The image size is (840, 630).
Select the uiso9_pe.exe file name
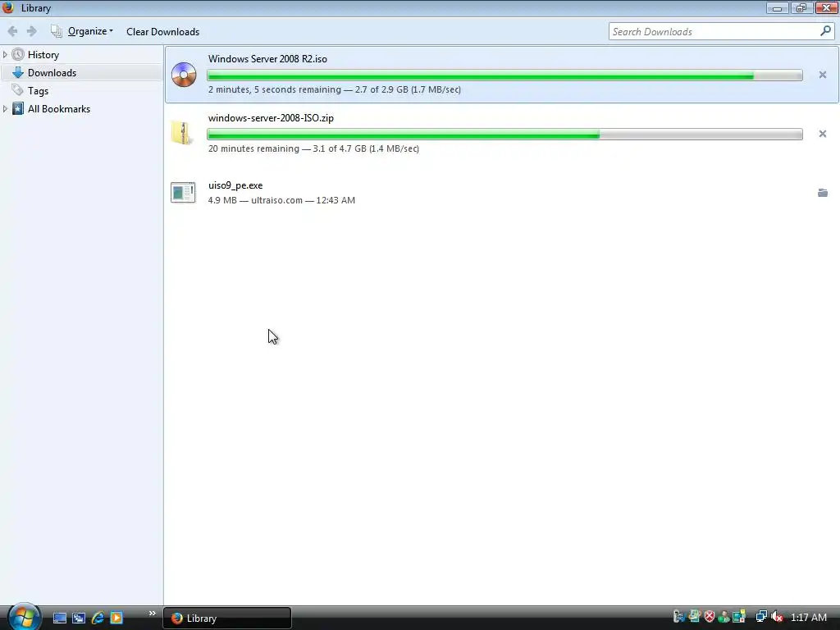[x=235, y=185]
